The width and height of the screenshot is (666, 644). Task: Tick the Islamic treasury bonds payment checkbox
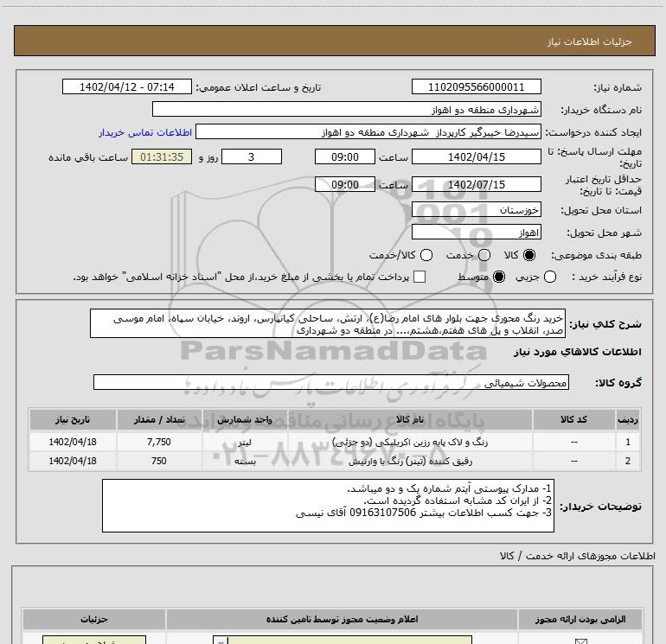pyautogui.click(x=419, y=277)
